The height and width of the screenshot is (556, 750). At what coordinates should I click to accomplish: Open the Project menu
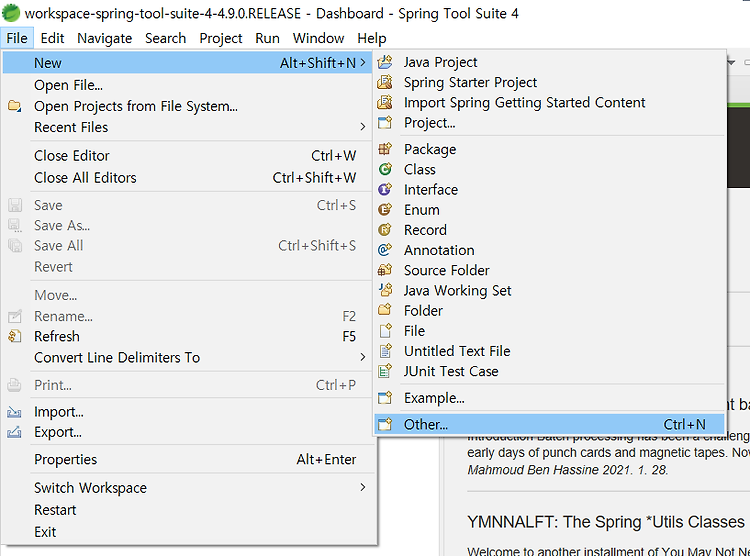coord(221,38)
